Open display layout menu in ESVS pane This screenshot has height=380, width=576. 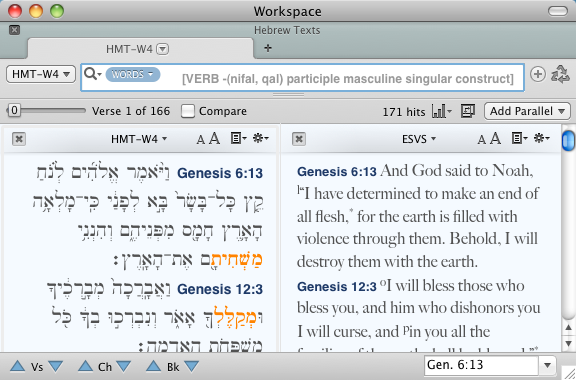click(519, 139)
